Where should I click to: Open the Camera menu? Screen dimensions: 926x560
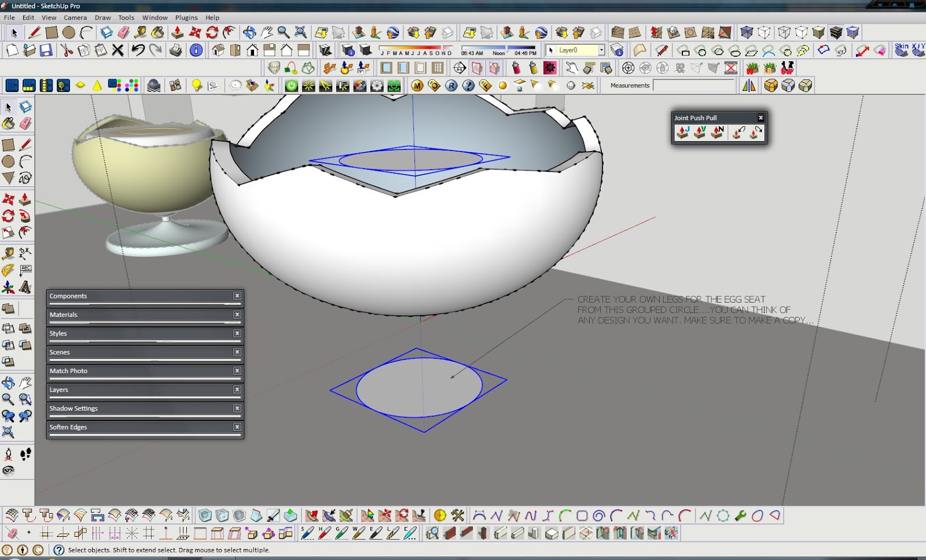(x=75, y=17)
